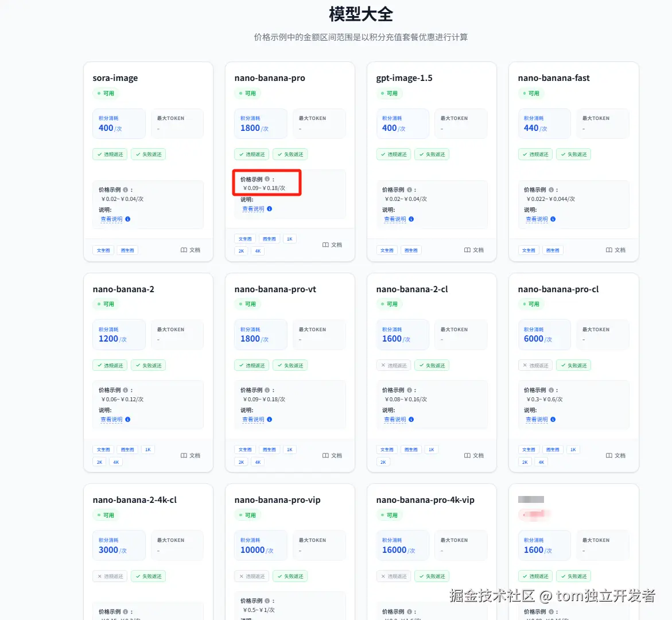Image resolution: width=672 pixels, height=620 pixels.
Task: Click the info icon beside sora-image 查看说明
Action: point(128,219)
